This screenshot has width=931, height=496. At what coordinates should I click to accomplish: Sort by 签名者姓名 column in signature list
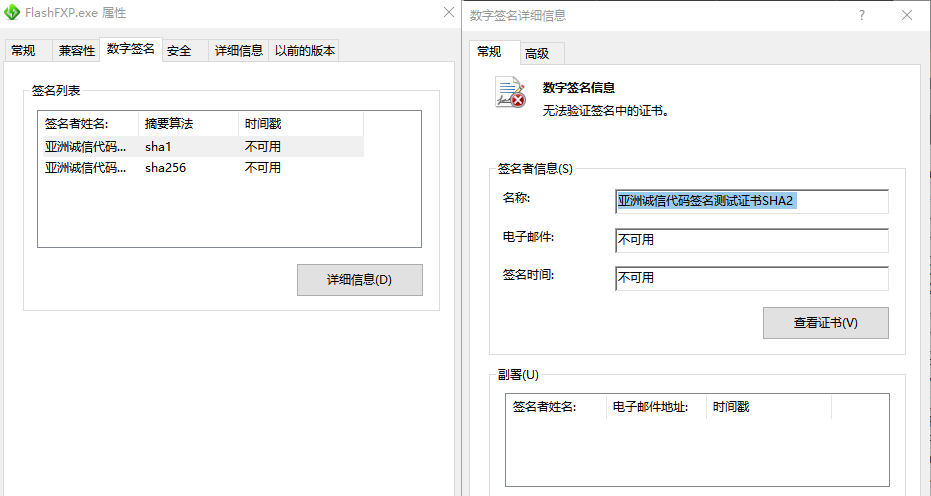click(88, 124)
